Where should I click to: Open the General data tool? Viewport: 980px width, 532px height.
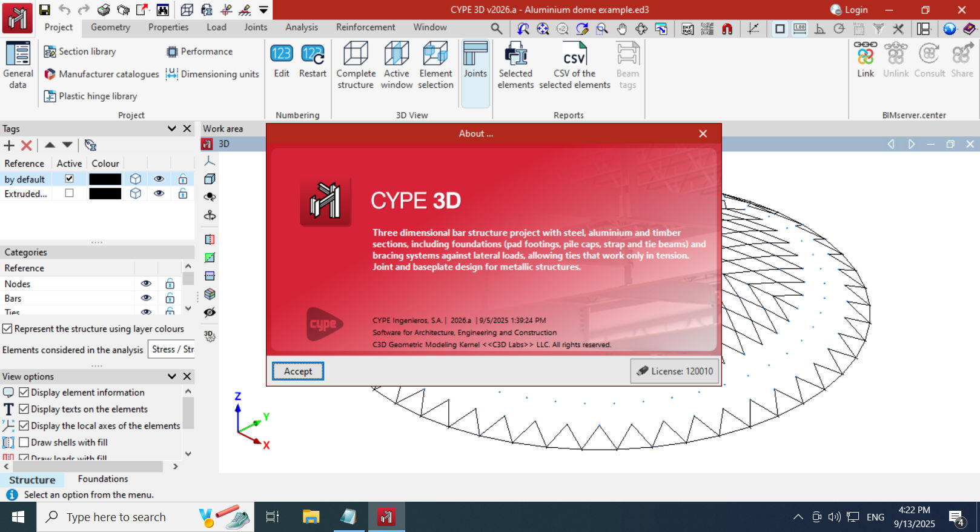(18, 65)
